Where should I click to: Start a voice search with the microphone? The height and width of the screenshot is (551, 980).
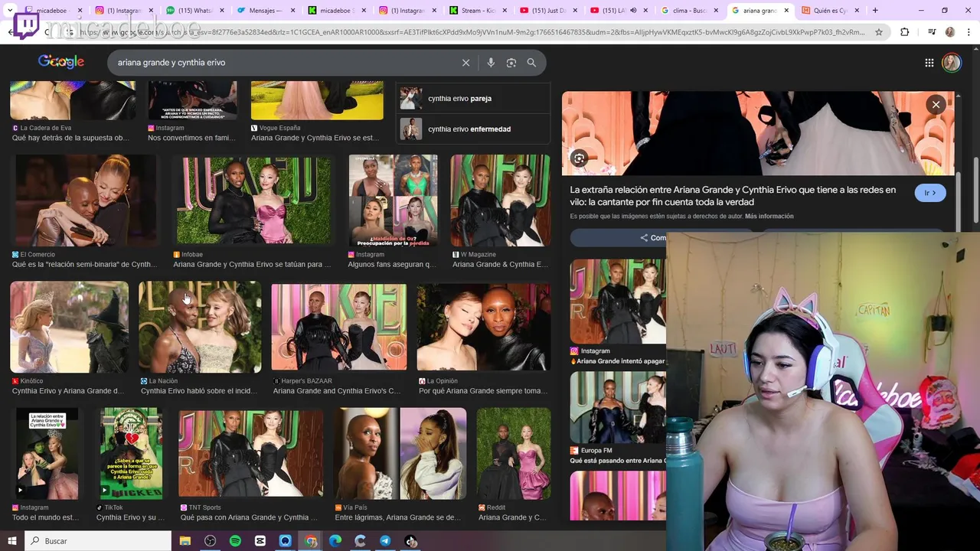click(491, 63)
